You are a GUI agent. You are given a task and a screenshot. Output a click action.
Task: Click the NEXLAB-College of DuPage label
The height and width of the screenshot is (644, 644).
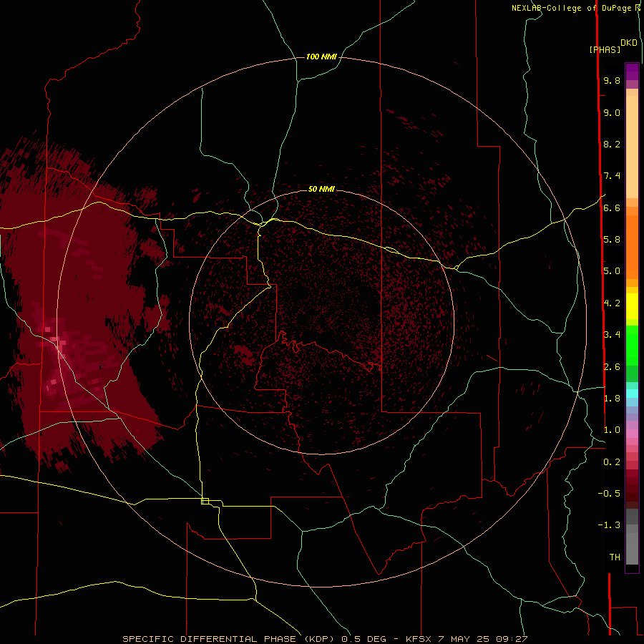(x=571, y=8)
